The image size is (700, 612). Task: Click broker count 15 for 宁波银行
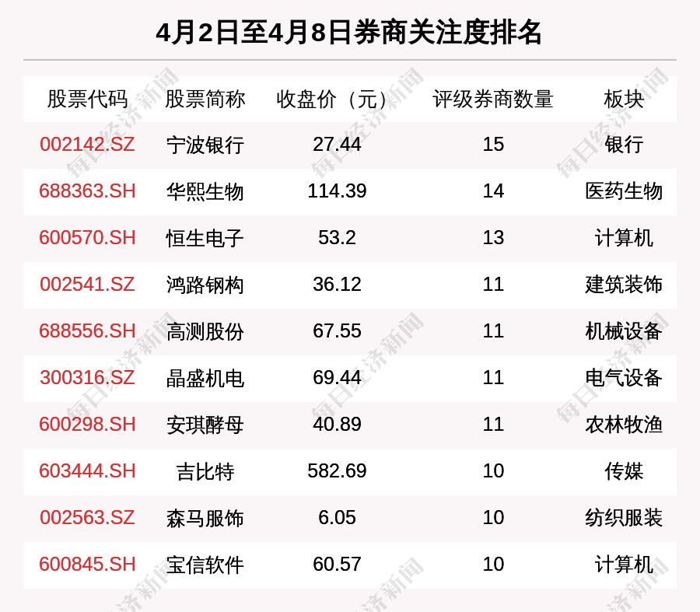[493, 144]
